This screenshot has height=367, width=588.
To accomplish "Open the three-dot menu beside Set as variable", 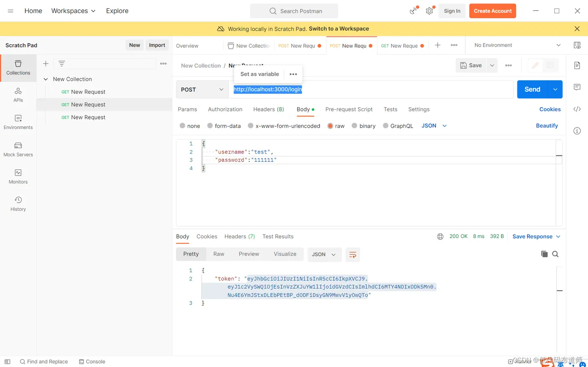I will tap(293, 74).
